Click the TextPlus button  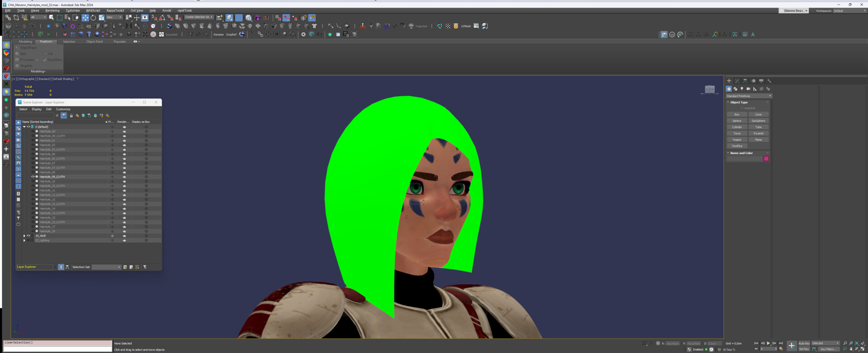pyautogui.click(x=737, y=146)
